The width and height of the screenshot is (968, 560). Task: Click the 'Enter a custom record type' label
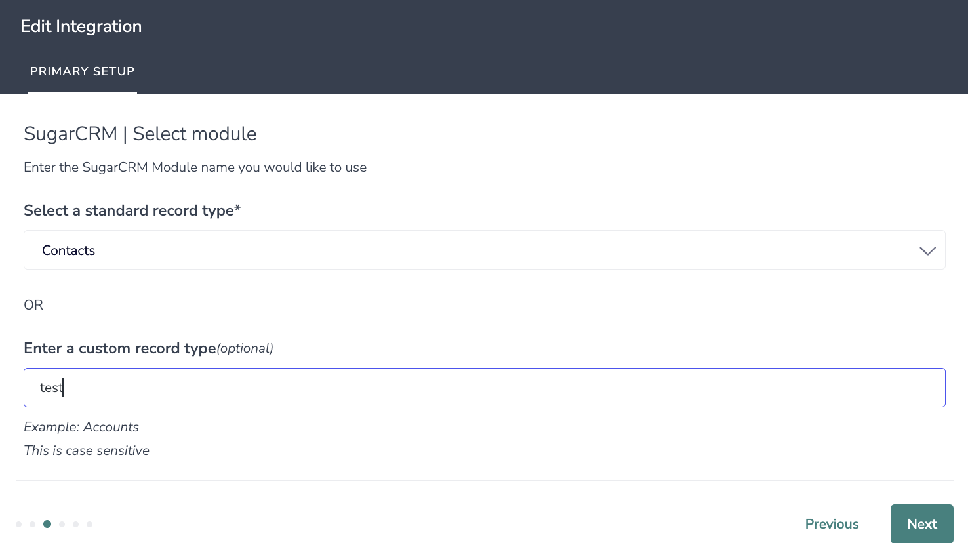[120, 348]
